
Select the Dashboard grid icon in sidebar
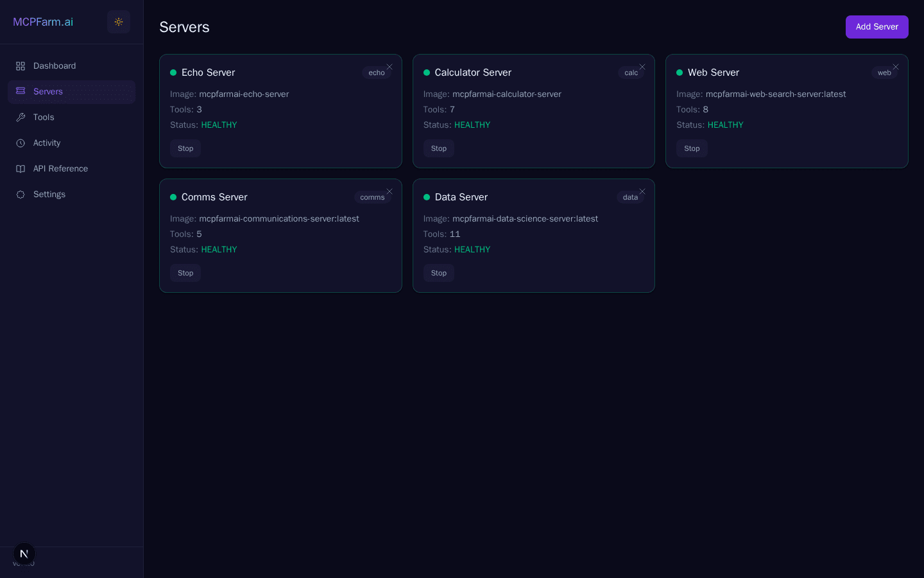20,66
